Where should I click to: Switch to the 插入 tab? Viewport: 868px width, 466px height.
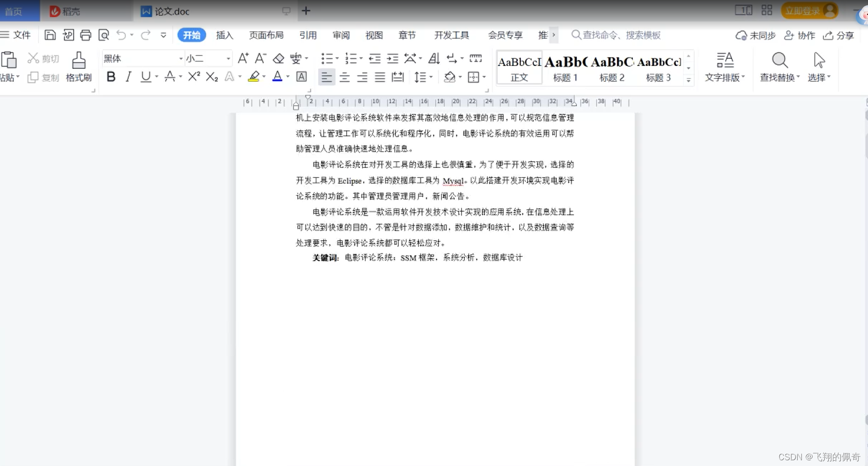225,35
